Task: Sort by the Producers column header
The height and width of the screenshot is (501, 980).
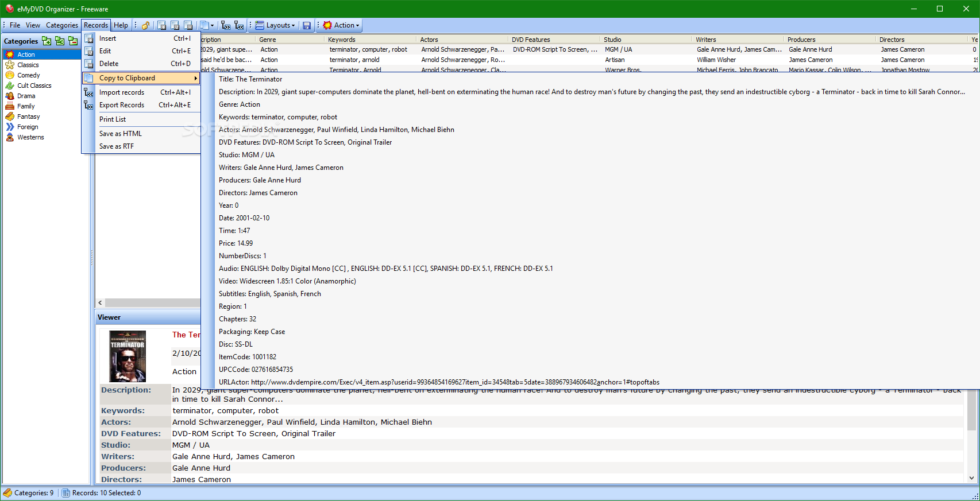Action: tap(830, 40)
